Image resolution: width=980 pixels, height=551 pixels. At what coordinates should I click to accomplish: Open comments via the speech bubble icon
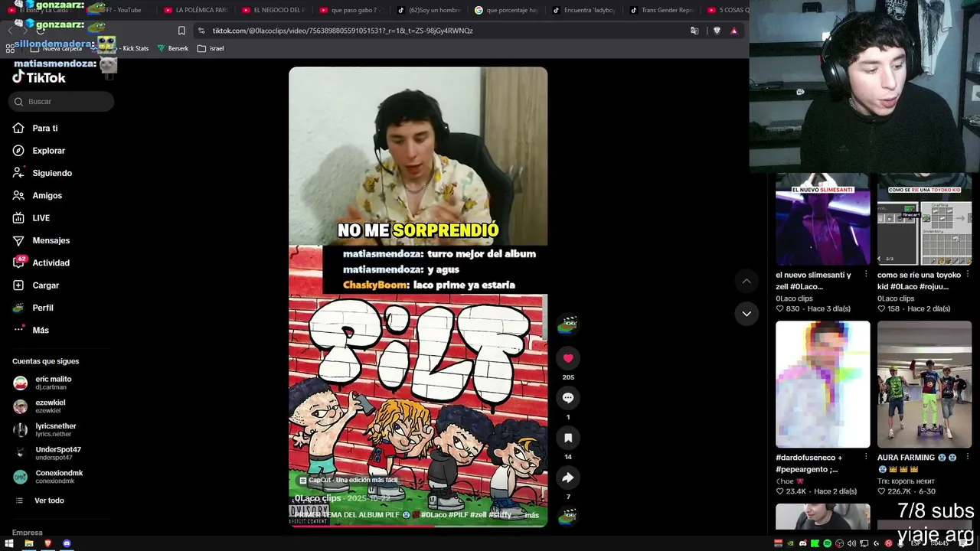[568, 398]
